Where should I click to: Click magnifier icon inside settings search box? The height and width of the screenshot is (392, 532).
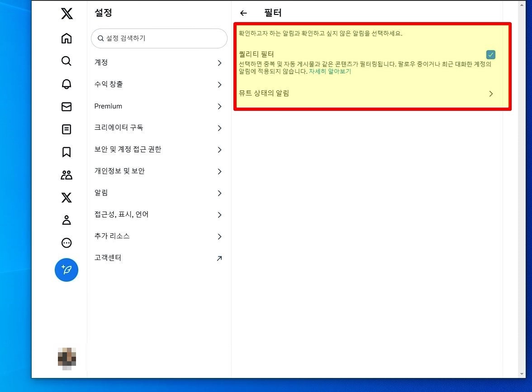point(101,38)
